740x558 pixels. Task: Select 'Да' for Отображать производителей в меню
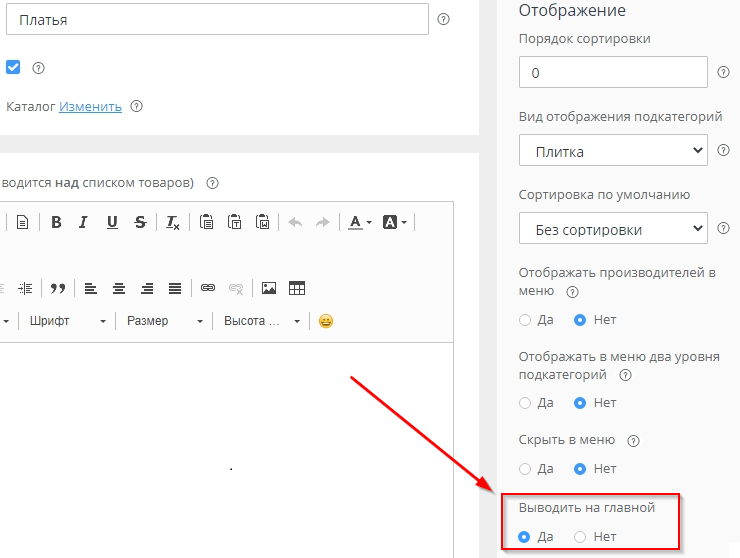pyautogui.click(x=526, y=320)
